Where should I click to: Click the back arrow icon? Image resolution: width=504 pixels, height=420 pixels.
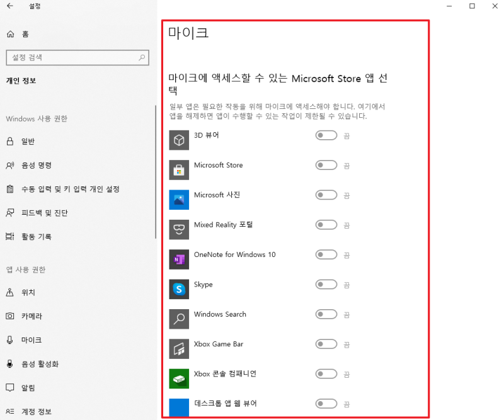coord(10,6)
